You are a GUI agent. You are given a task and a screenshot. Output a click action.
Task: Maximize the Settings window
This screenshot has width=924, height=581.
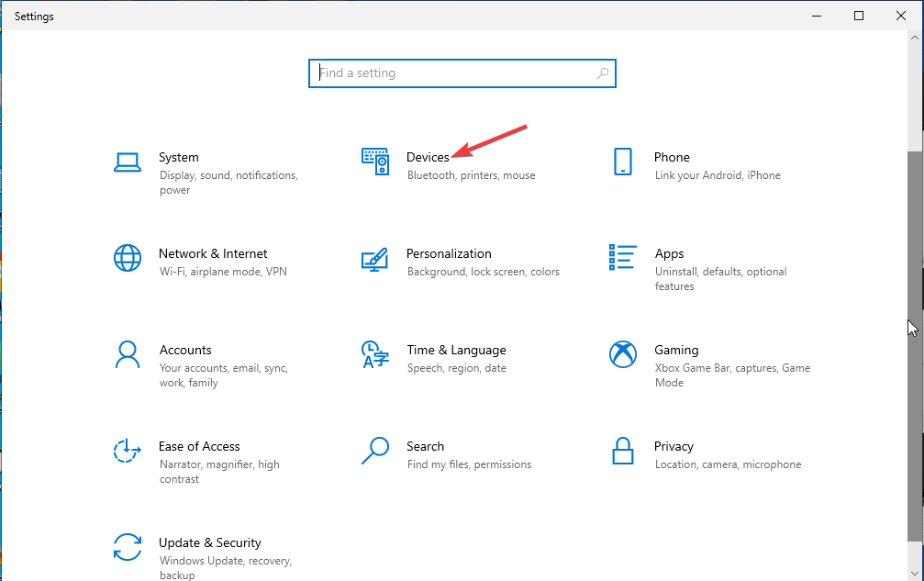click(859, 16)
